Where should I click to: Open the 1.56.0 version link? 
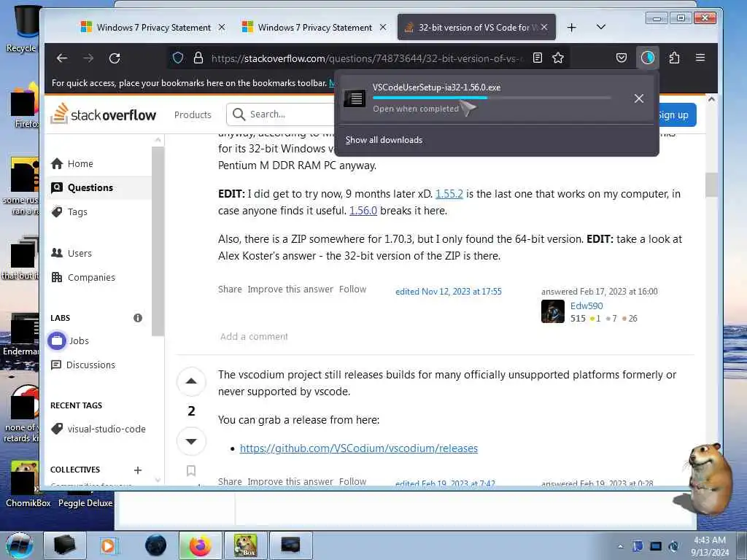click(x=363, y=211)
